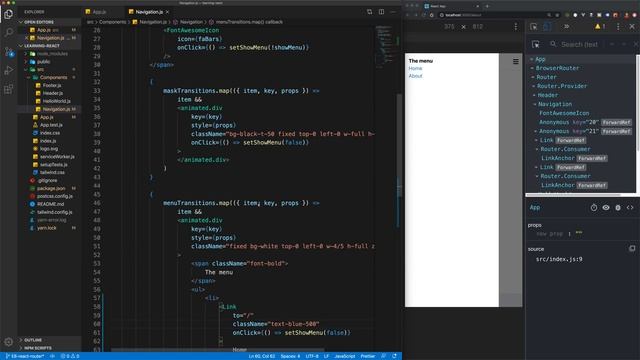
Task: Click the errors and warnings status item
Action: click(70, 356)
